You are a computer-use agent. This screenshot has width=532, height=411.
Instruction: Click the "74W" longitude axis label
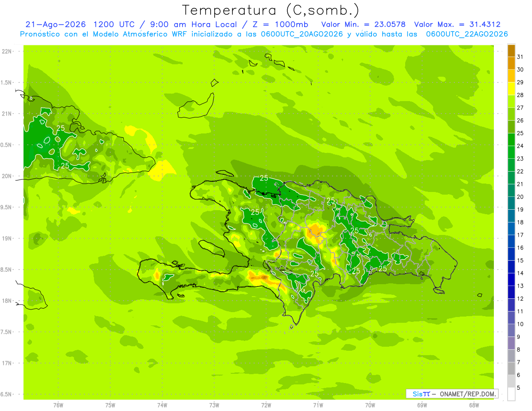[162, 405]
